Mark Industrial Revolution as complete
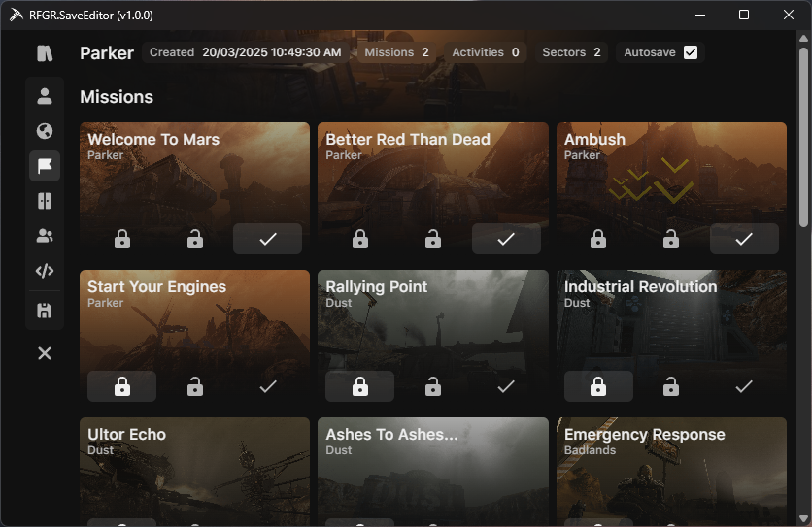812x527 pixels. (x=744, y=387)
